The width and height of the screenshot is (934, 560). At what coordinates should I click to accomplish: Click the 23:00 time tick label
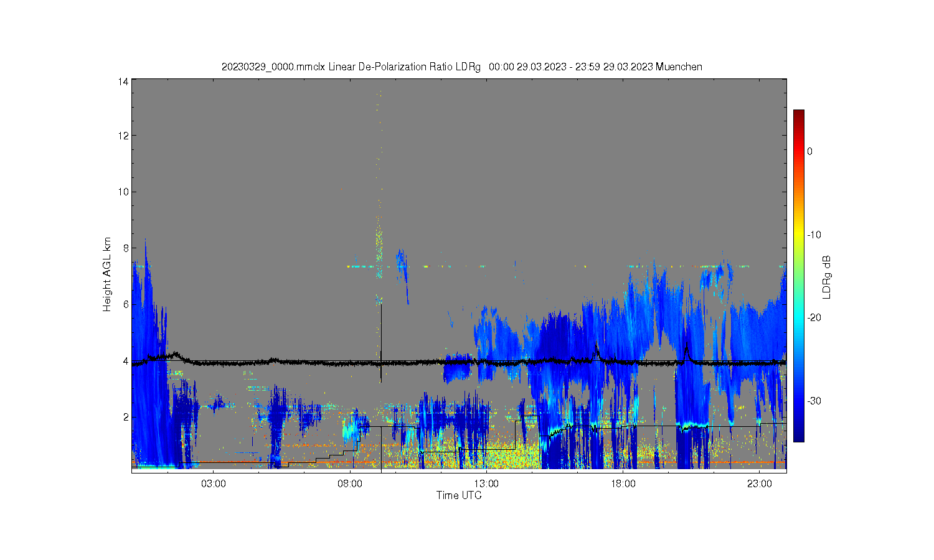[x=760, y=484]
